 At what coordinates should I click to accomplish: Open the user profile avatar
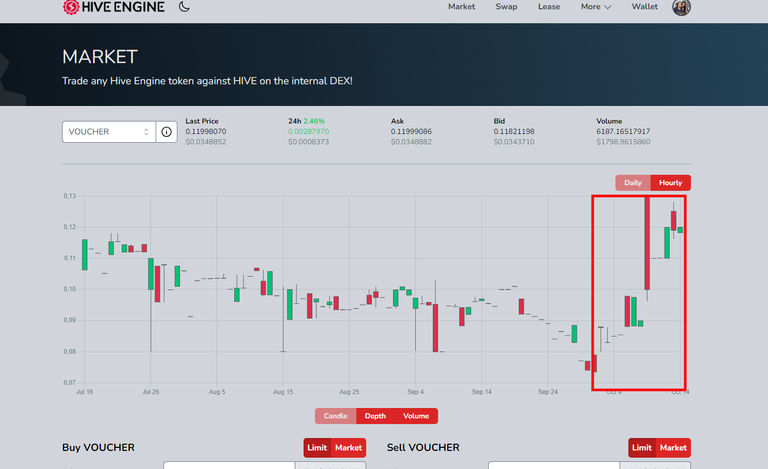point(681,7)
